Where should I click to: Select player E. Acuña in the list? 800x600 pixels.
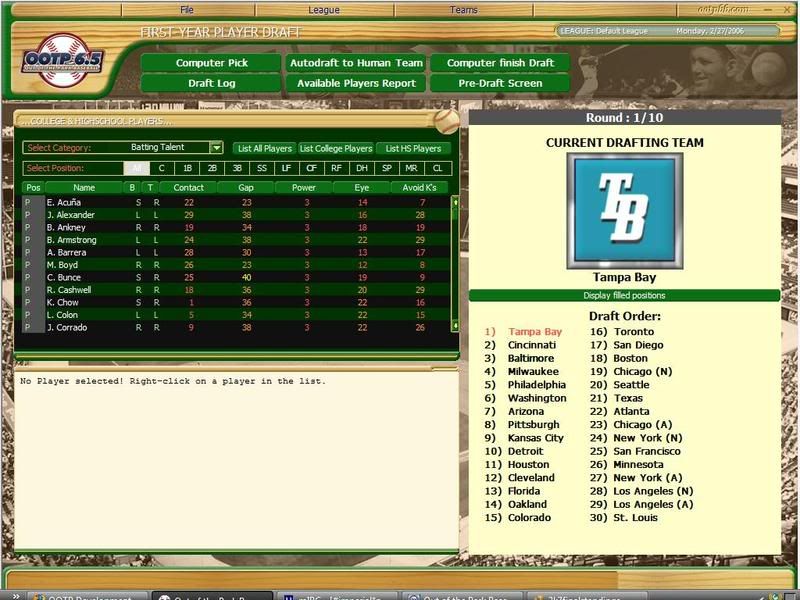[x=237, y=203]
